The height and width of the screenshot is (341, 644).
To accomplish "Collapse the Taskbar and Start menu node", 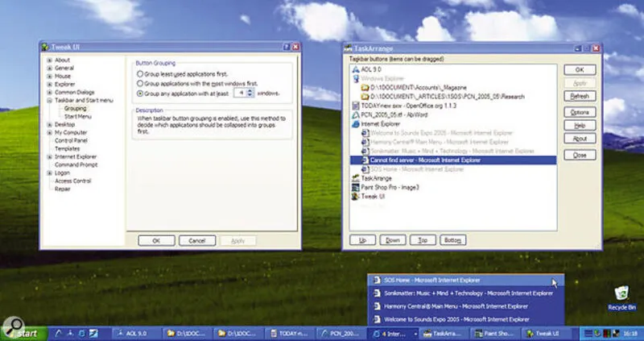I will click(x=50, y=101).
